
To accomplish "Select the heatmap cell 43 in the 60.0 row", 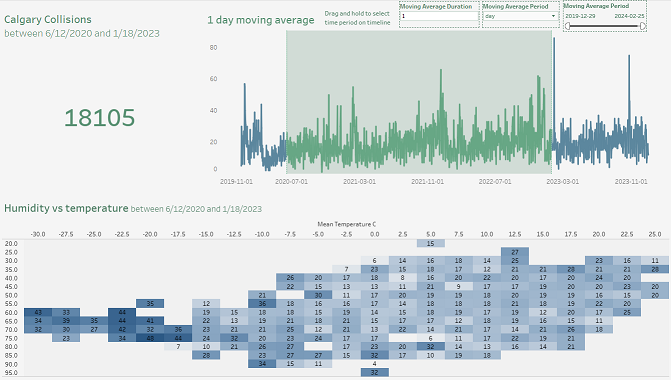I will 38,312.
